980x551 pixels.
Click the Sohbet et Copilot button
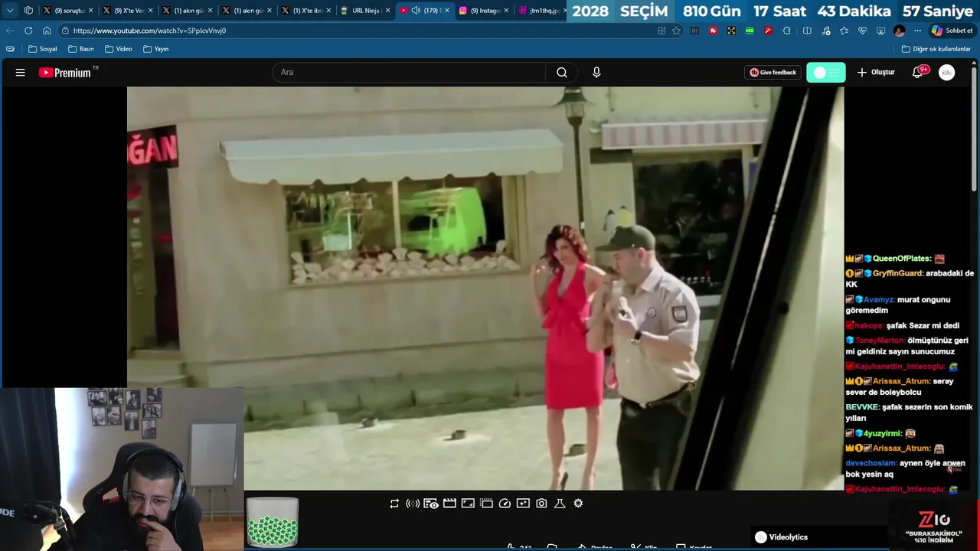(x=952, y=31)
